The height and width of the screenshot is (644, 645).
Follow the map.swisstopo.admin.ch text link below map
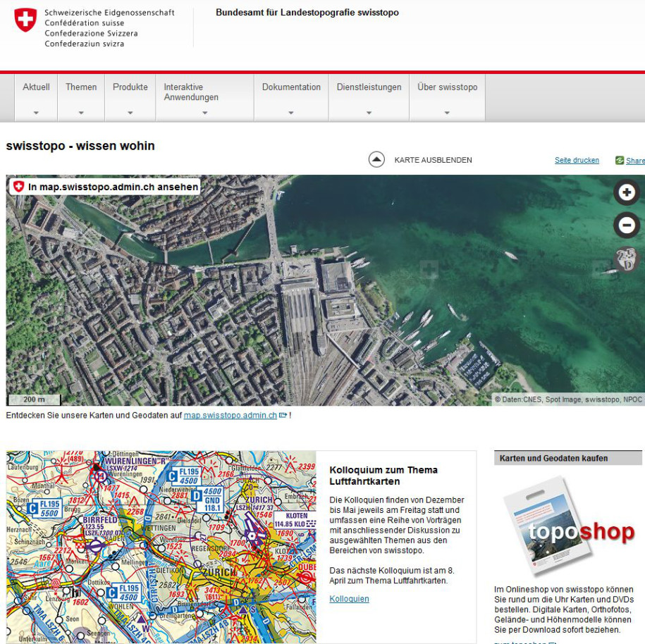pos(231,415)
